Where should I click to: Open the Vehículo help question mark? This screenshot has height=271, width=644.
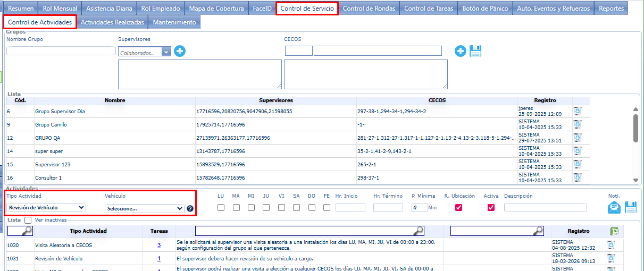click(x=190, y=208)
